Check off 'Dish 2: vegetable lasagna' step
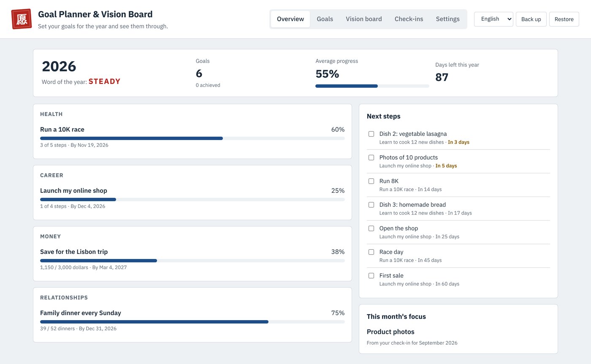 tap(371, 134)
